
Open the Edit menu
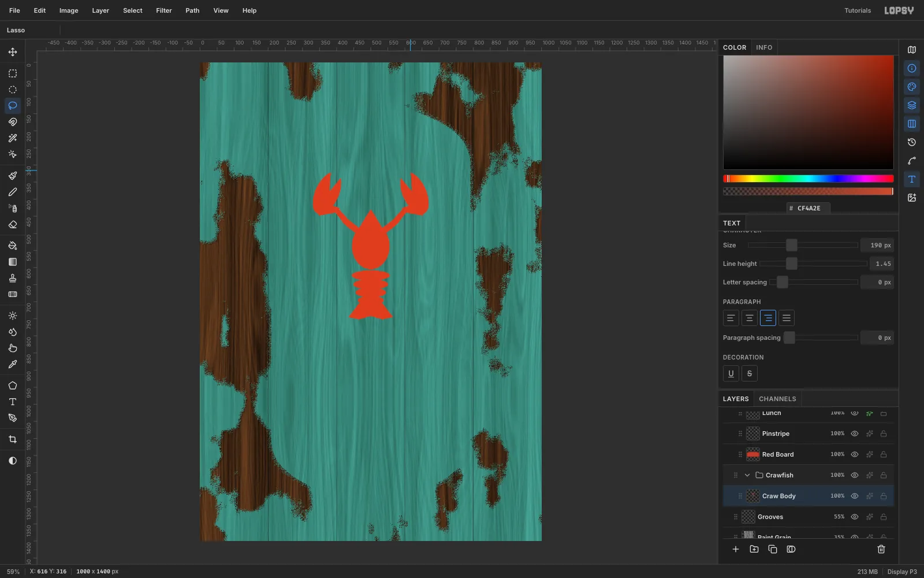click(x=40, y=10)
